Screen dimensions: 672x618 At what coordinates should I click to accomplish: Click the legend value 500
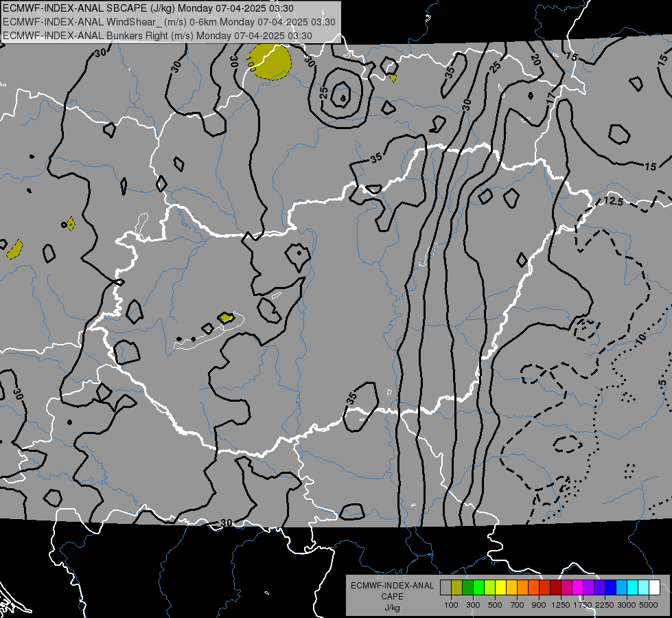(x=495, y=605)
